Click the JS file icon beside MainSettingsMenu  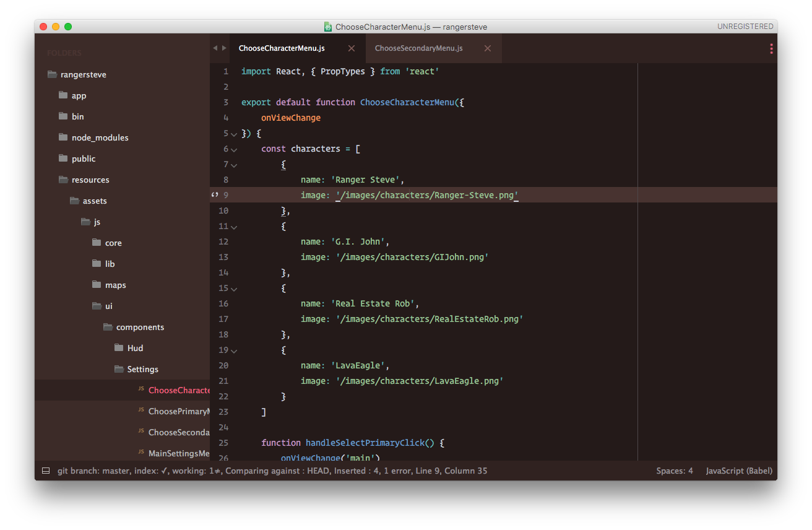click(141, 453)
